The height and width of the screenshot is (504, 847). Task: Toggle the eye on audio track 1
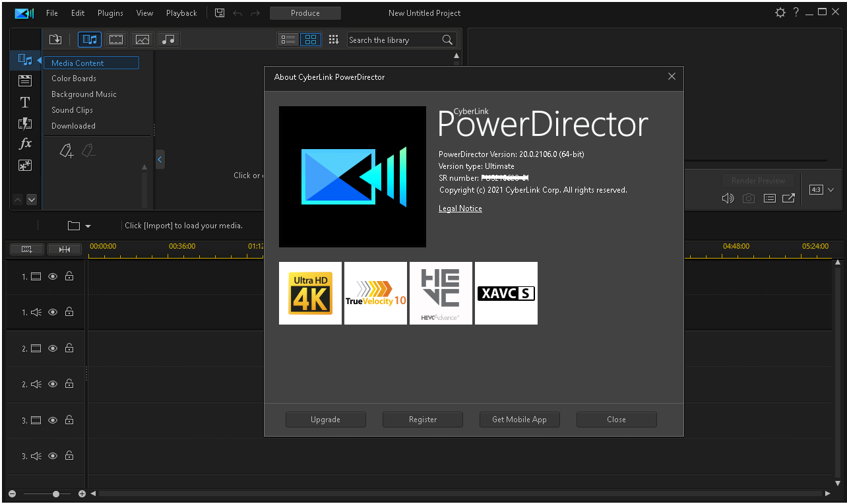click(53, 312)
